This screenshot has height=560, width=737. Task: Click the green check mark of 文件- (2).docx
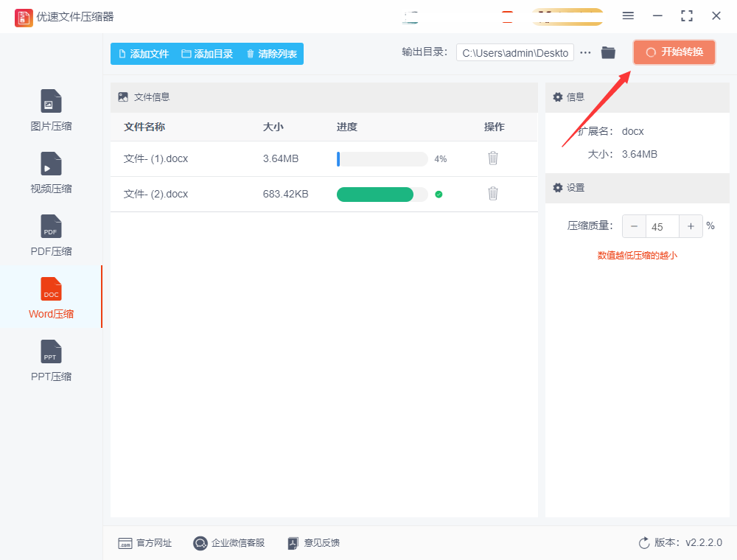pyautogui.click(x=439, y=194)
